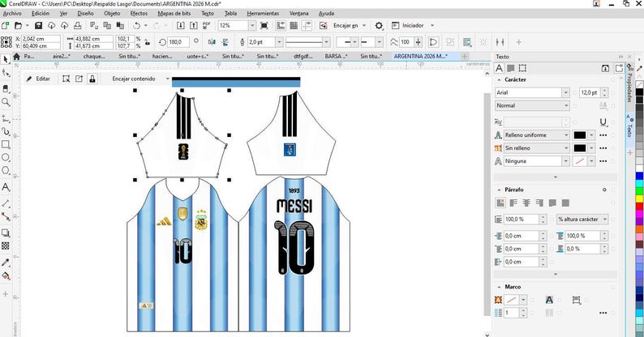Click the Undo arrow icon
Screen dimensions: 644x337
(136, 25)
